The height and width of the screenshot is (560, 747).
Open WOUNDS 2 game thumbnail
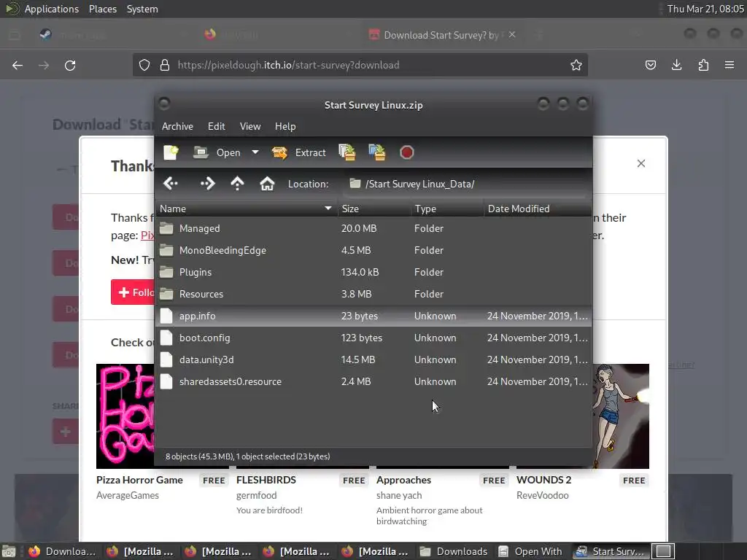[621, 416]
